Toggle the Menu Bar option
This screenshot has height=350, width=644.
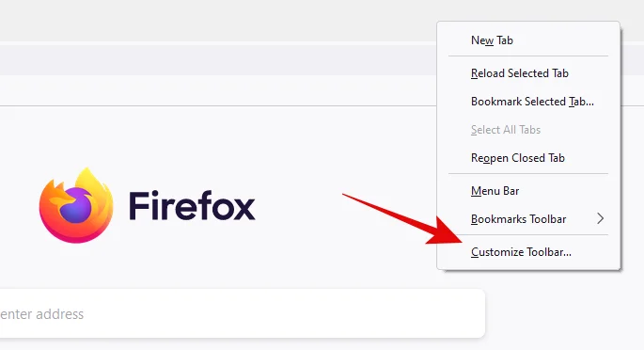pos(528,191)
